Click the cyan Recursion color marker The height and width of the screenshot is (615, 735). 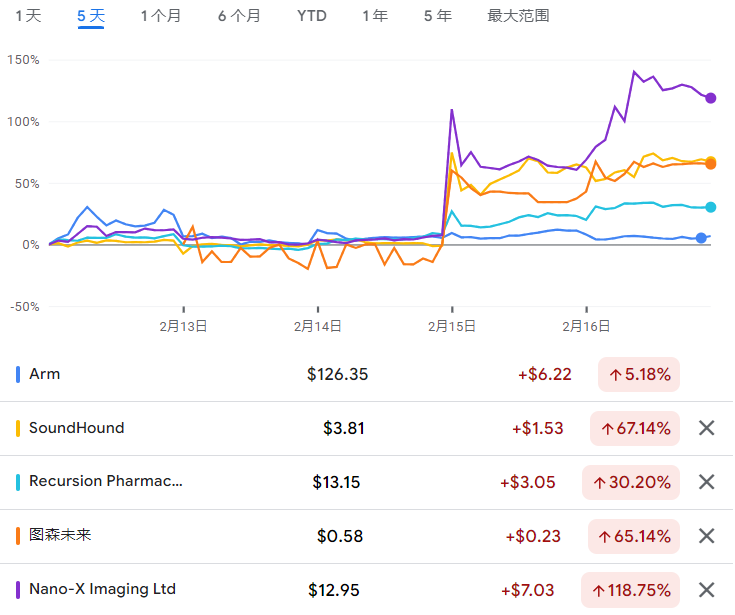pos(18,482)
